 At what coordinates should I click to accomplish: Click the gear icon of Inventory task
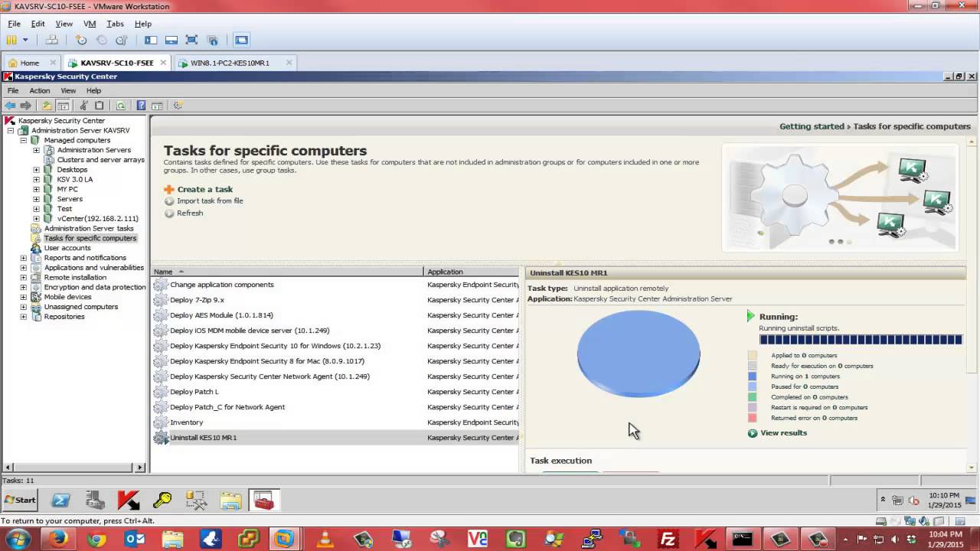point(160,422)
